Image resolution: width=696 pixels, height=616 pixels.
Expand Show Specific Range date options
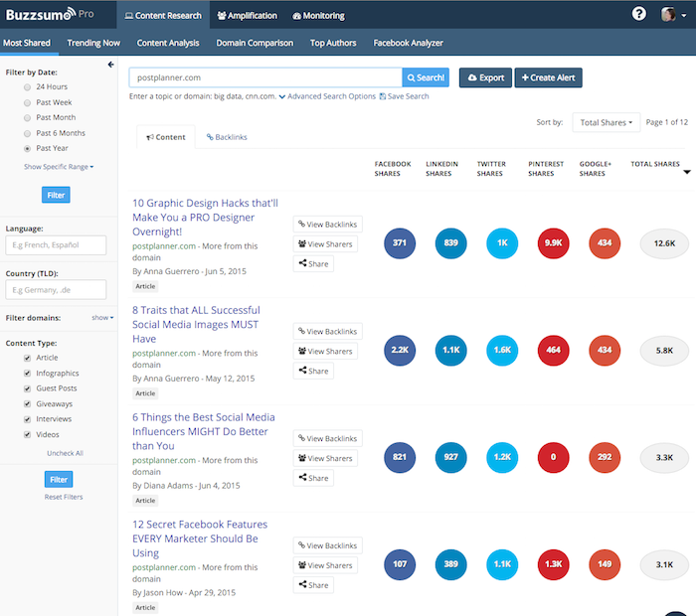tap(59, 167)
